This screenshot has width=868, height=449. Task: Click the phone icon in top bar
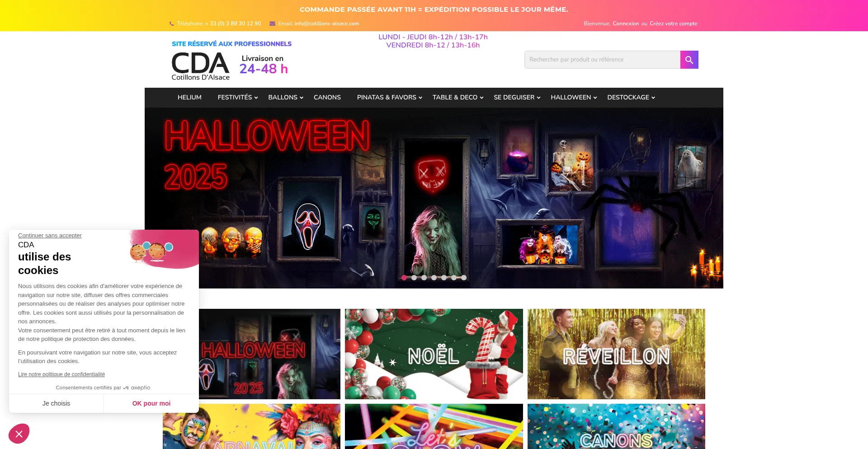[x=171, y=24]
